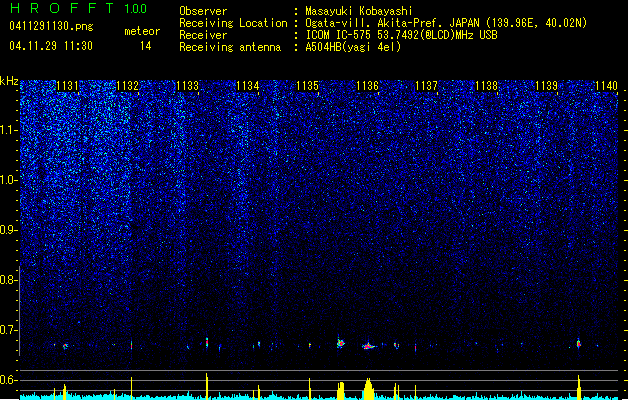
Task: Click time marker 1134
Action: 248,86
